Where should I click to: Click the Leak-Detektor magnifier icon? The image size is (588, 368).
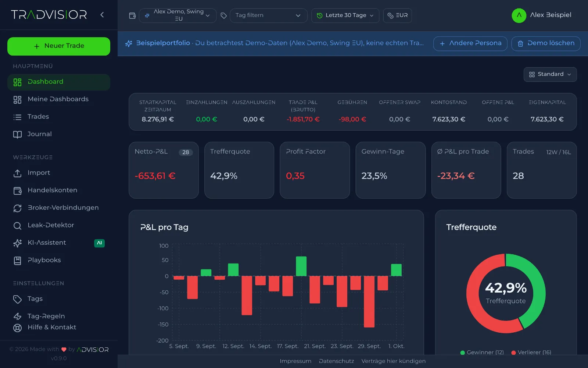click(x=17, y=226)
